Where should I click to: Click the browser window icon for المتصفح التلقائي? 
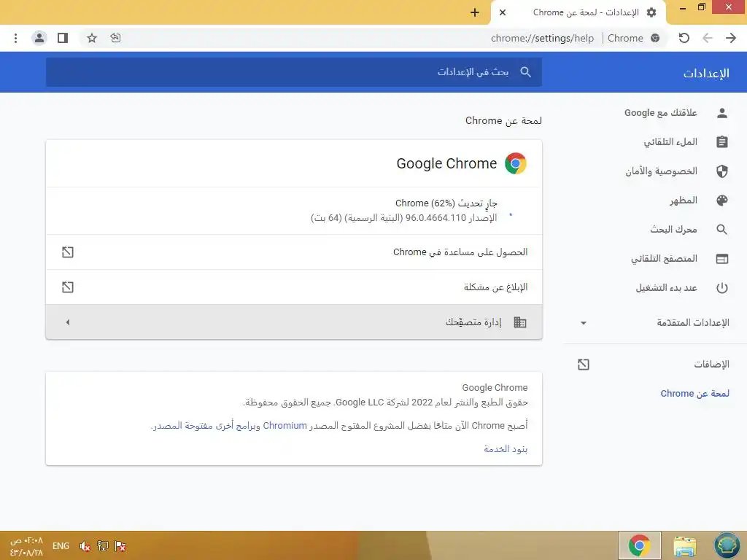coord(722,259)
